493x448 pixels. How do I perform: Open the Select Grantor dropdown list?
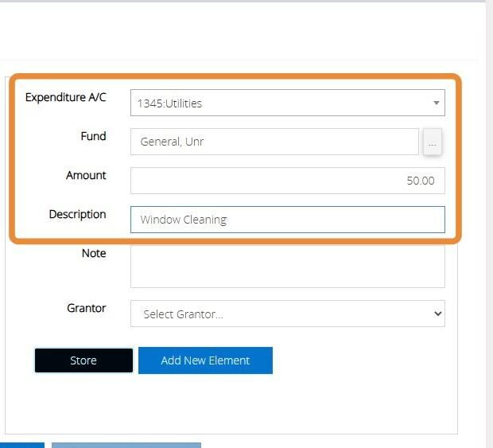tap(287, 314)
